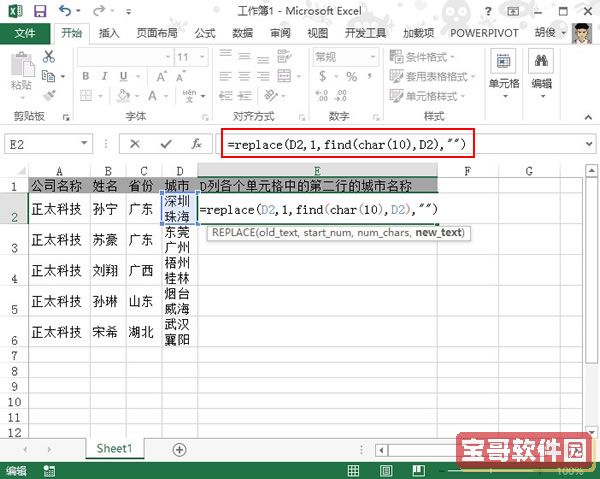Click the font color A button
This screenshot has height=479, width=600.
tap(152, 95)
